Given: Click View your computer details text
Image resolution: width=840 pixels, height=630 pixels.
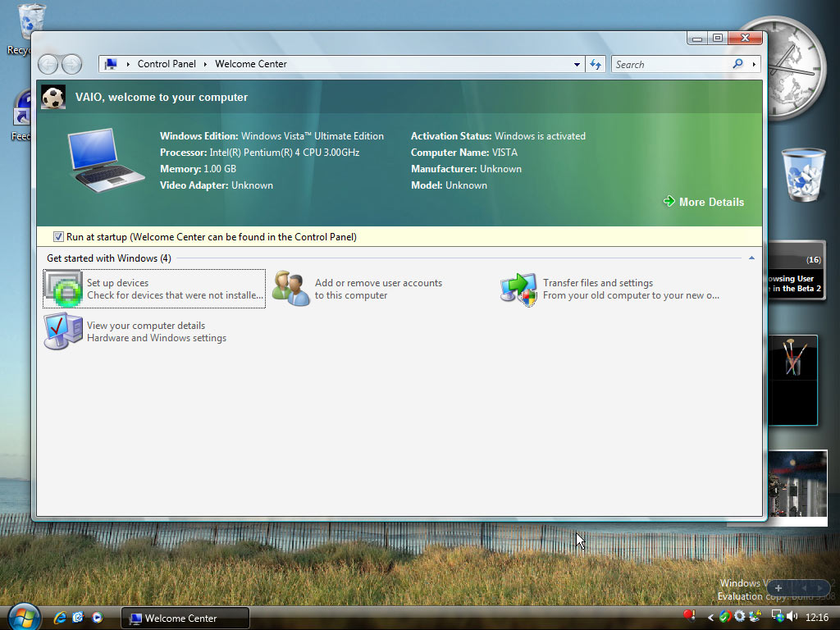Looking at the screenshot, I should (x=146, y=326).
